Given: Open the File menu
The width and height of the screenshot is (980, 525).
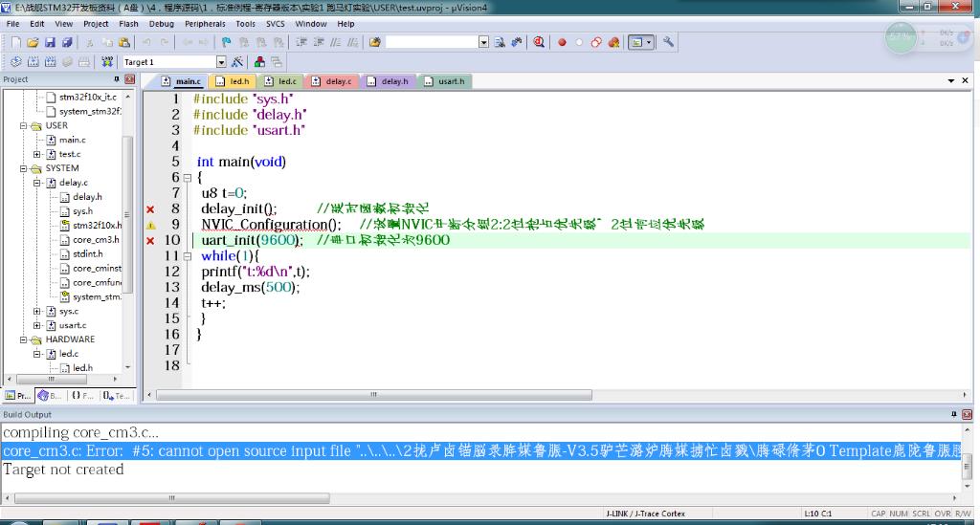Looking at the screenshot, I should point(12,24).
